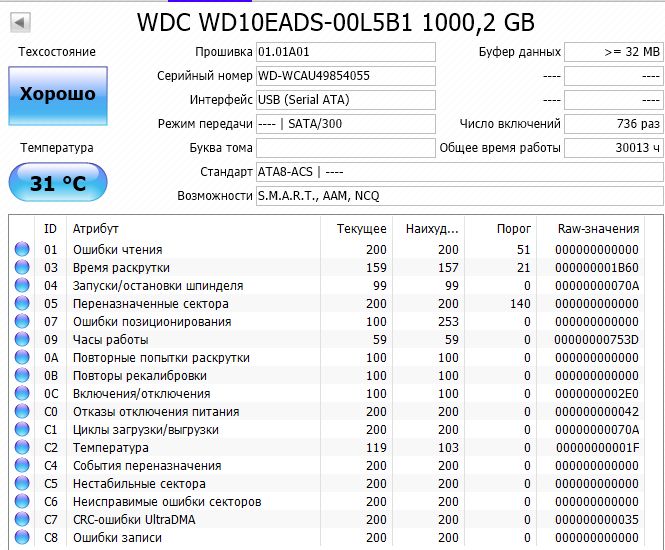The width and height of the screenshot is (665, 550).
Task: Click the Интерфейс field USB (Serial ATA)
Action: click(x=346, y=100)
